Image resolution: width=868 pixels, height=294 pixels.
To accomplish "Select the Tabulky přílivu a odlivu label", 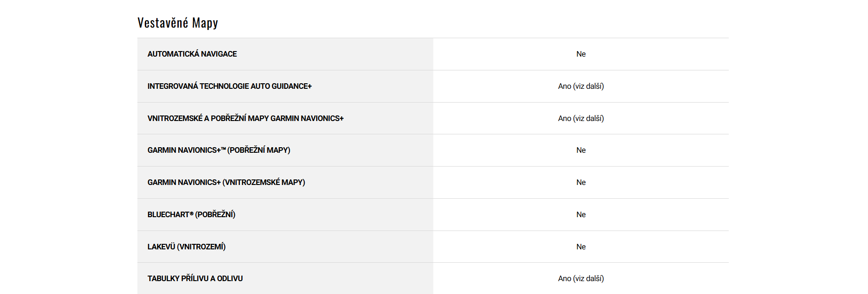I will point(195,279).
